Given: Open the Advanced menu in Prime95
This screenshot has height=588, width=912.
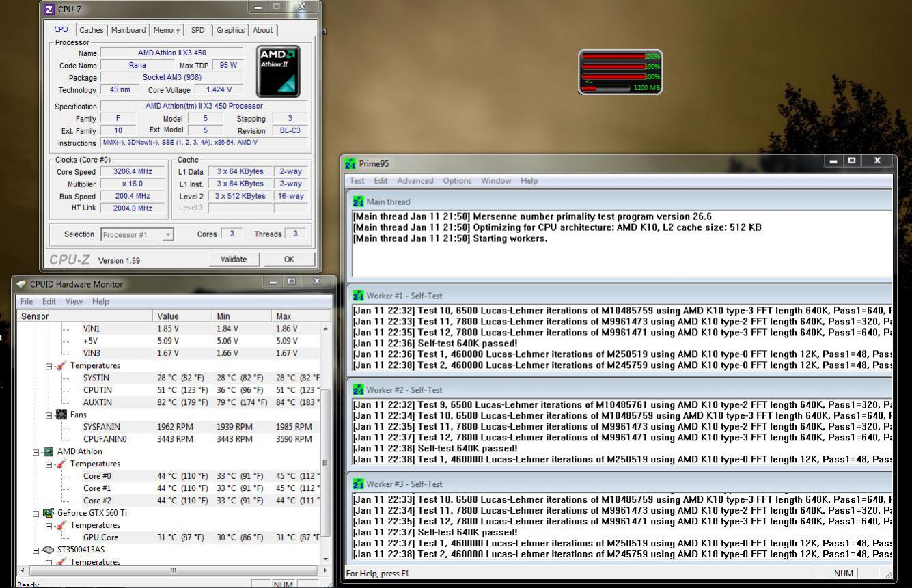Looking at the screenshot, I should [415, 181].
